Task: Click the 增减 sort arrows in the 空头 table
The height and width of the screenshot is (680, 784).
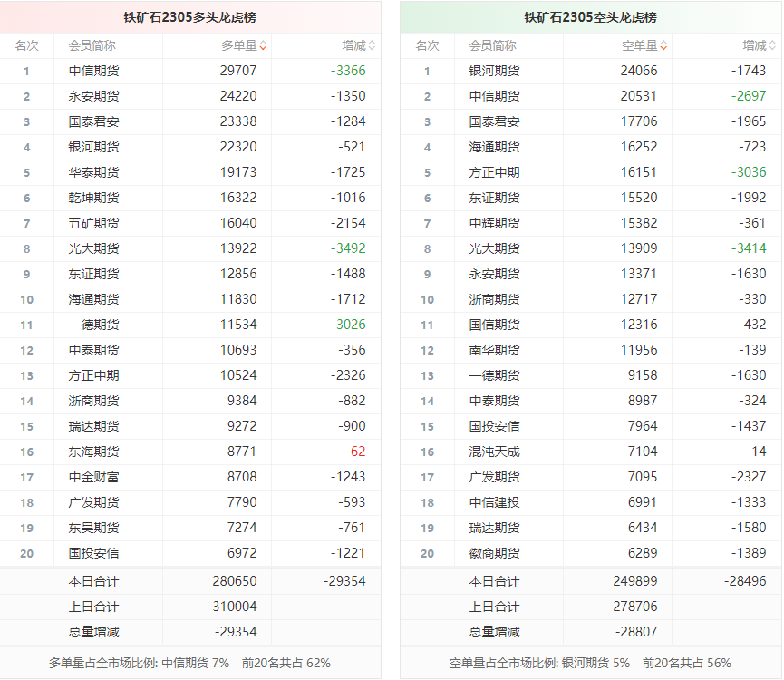Action: point(772,46)
